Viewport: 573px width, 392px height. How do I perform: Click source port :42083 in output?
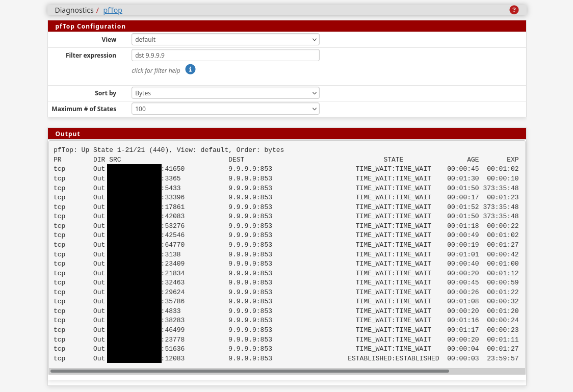pyautogui.click(x=173, y=216)
